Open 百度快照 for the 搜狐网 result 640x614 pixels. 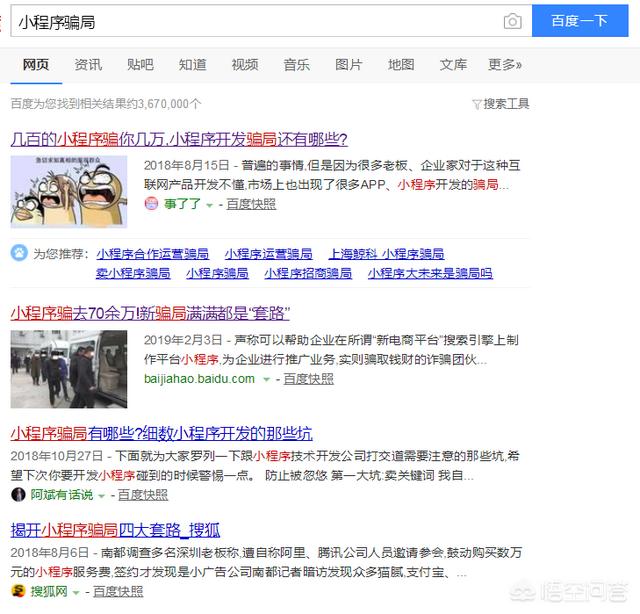point(118,591)
